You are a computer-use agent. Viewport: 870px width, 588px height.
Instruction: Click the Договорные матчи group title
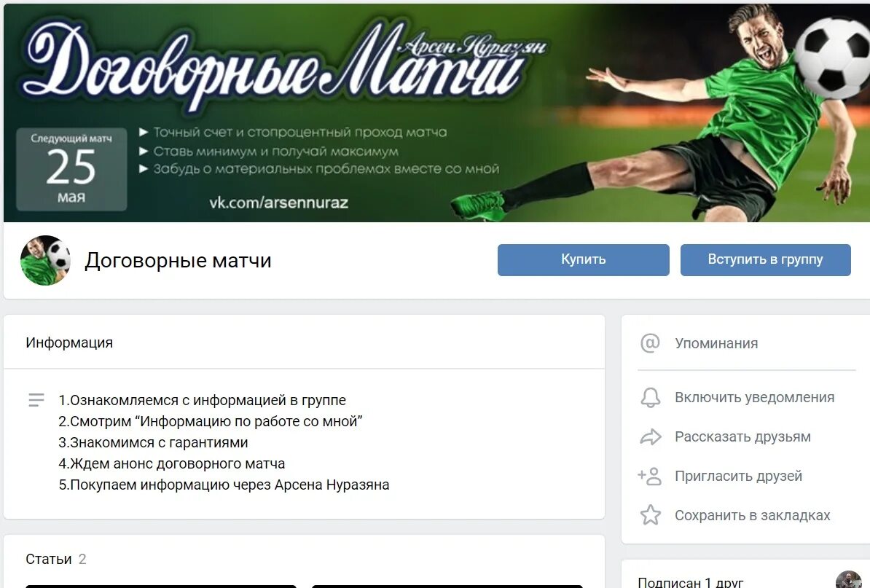click(x=178, y=260)
